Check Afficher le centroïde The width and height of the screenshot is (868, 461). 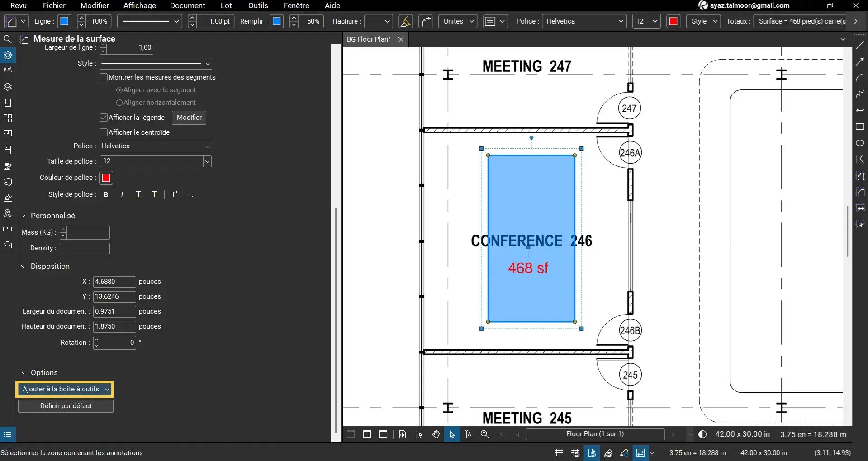(x=103, y=132)
